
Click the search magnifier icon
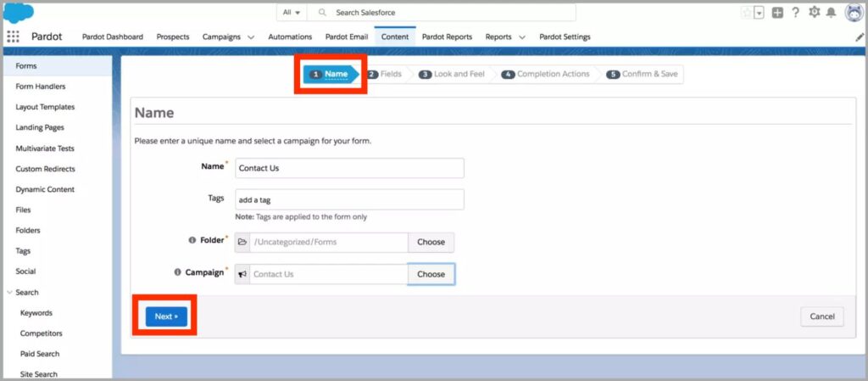pos(322,12)
